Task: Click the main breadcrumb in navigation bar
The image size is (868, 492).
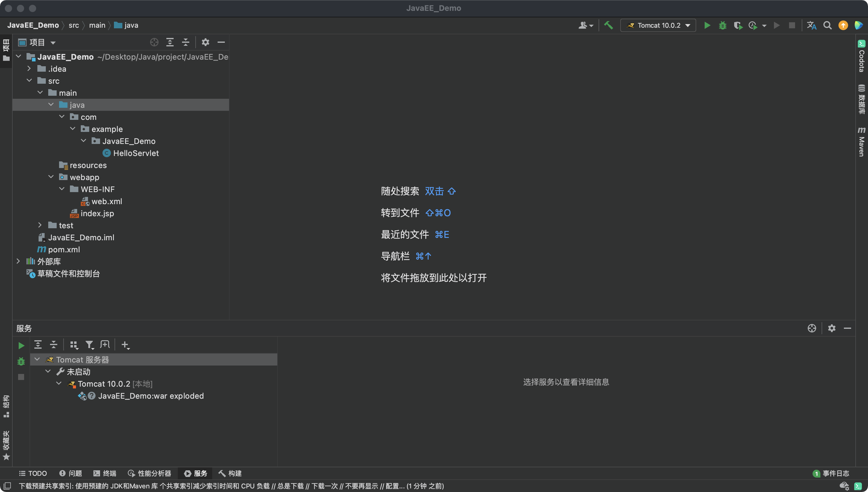Action: point(97,25)
